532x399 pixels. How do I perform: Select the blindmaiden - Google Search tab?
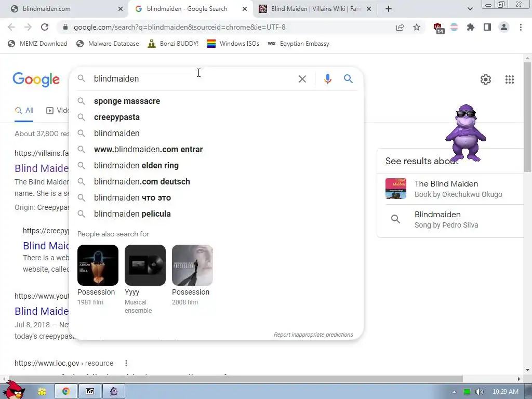(x=191, y=9)
